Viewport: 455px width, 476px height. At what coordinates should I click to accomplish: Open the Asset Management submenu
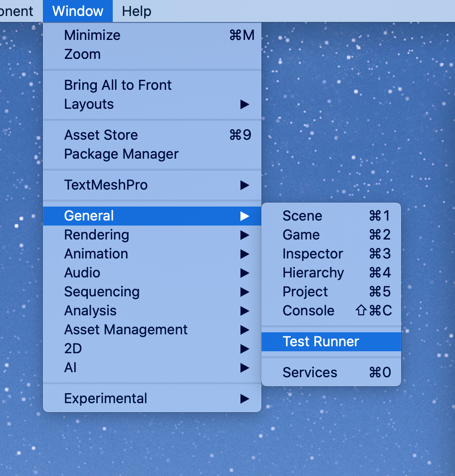[152, 330]
